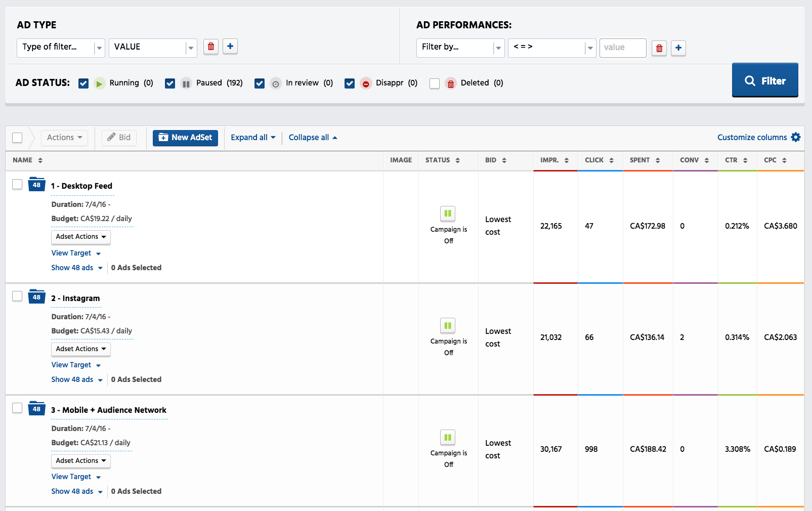Open the Type of filter dropdown
Screen dimensions: 812x511
(61, 48)
